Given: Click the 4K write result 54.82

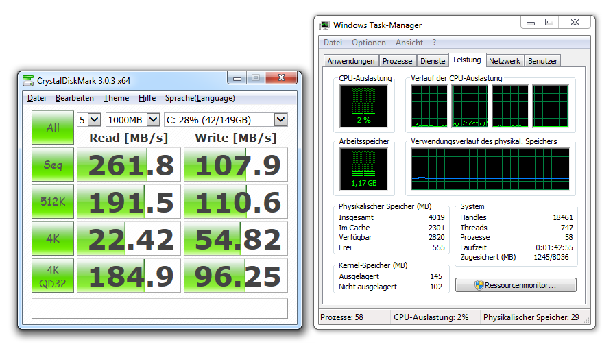Looking at the screenshot, I should (236, 239).
